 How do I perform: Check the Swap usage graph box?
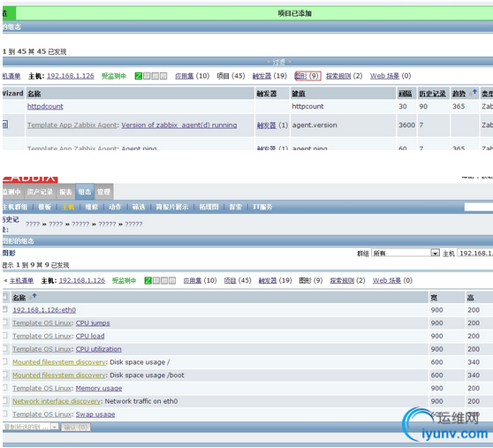click(x=5, y=414)
